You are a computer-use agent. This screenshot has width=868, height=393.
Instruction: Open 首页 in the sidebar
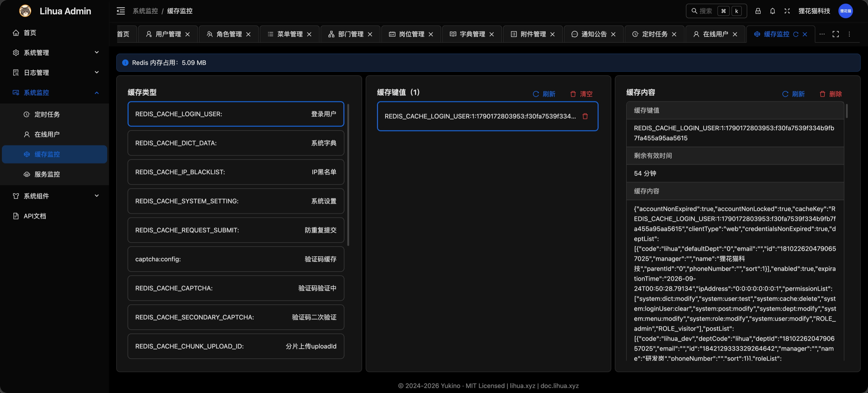click(54, 33)
